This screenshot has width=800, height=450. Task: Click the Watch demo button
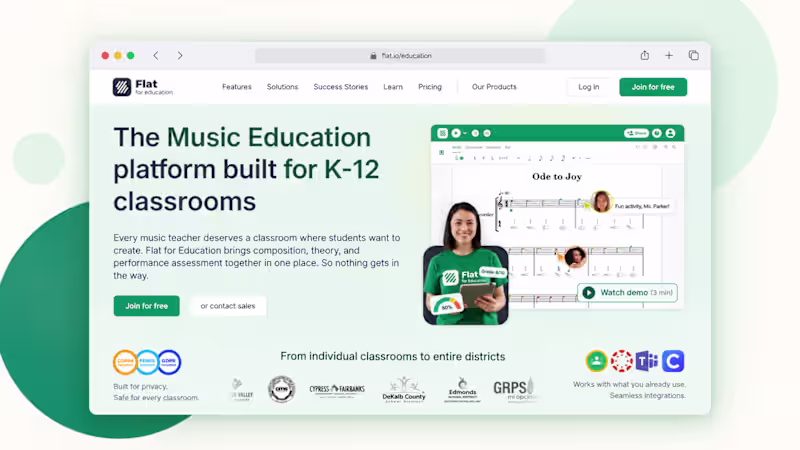(x=627, y=292)
